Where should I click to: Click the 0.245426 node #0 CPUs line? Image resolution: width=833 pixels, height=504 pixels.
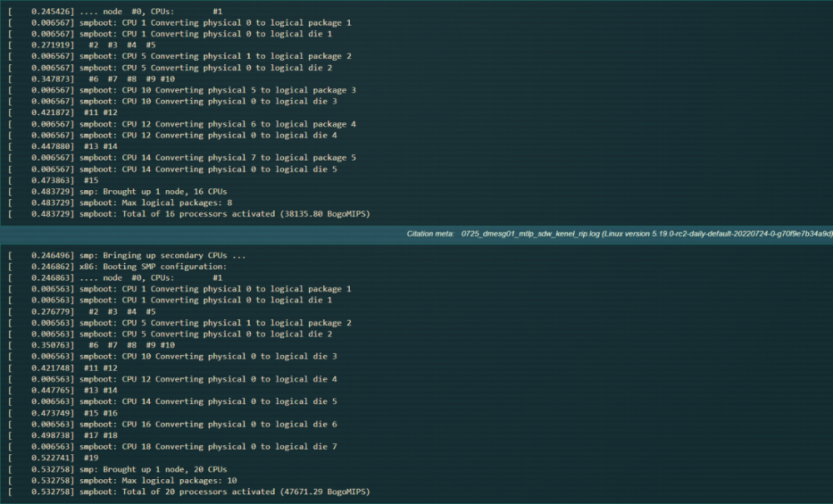116,12
